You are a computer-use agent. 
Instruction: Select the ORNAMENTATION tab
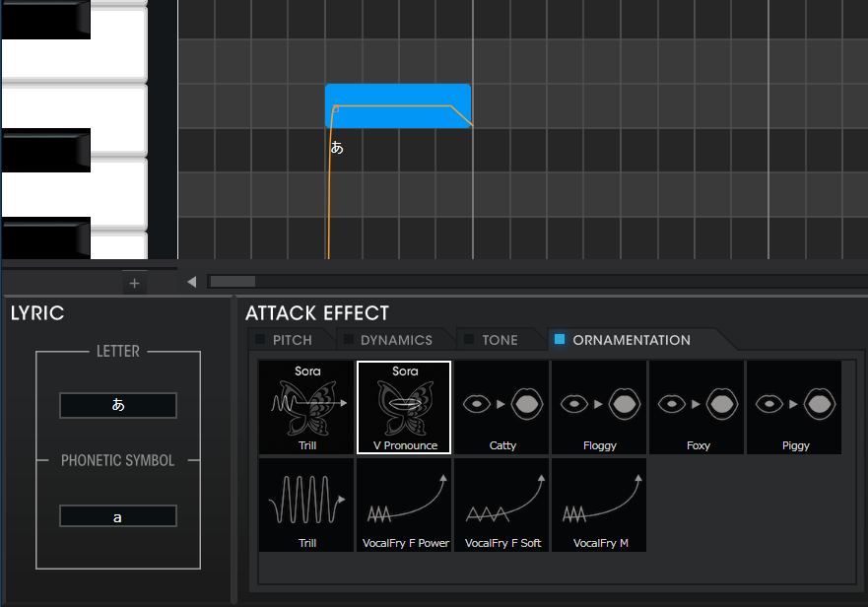632,340
